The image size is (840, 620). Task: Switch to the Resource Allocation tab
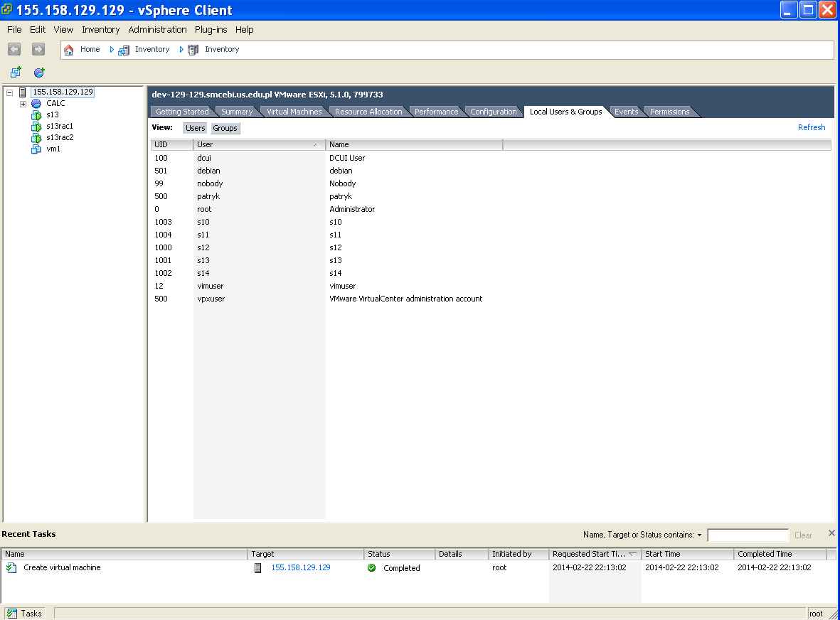tap(368, 112)
